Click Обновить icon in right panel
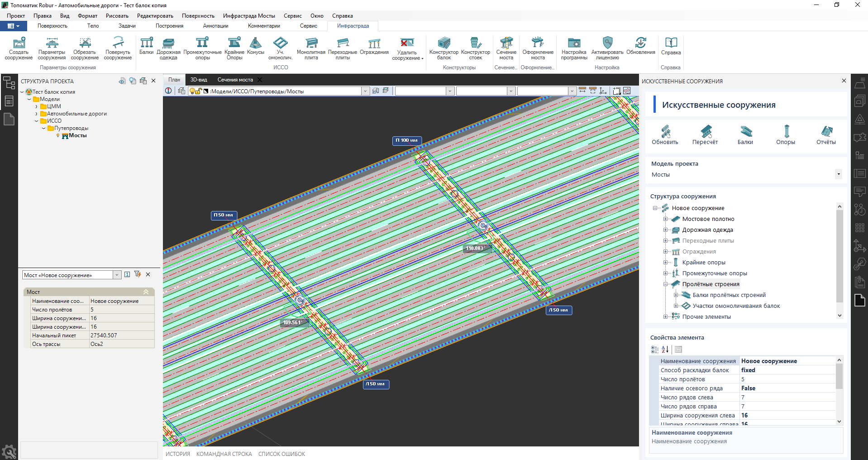 pos(665,135)
